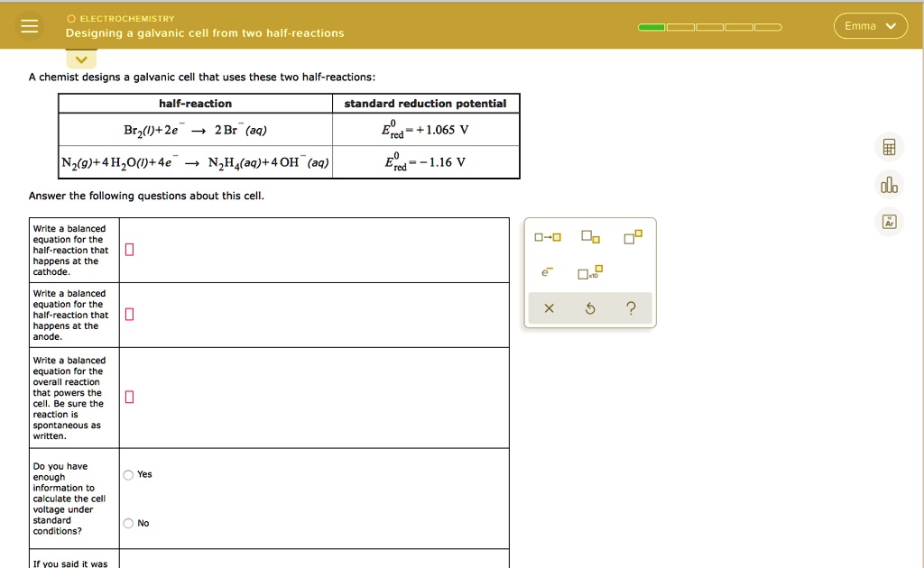Viewport: 924px width, 568px height.
Task: Insert a subscript template
Action: [x=588, y=237]
